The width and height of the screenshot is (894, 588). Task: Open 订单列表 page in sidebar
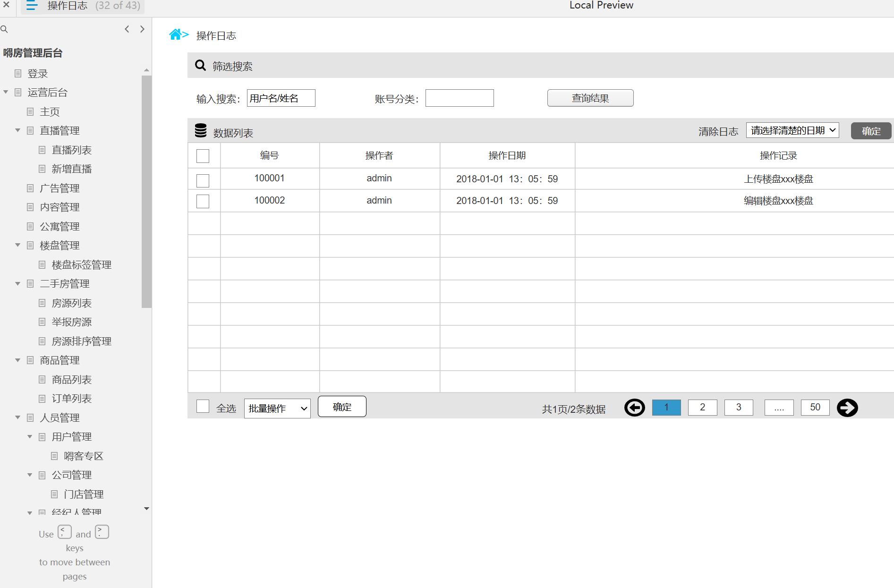[x=72, y=399]
